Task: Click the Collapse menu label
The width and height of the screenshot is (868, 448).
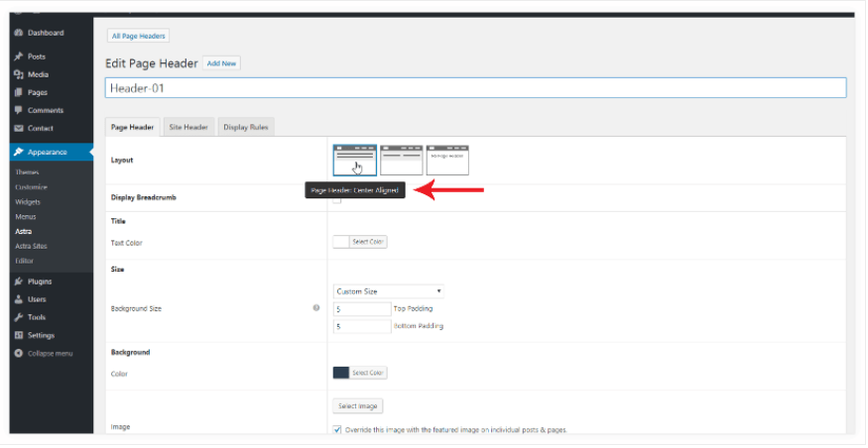Action: [x=51, y=354]
